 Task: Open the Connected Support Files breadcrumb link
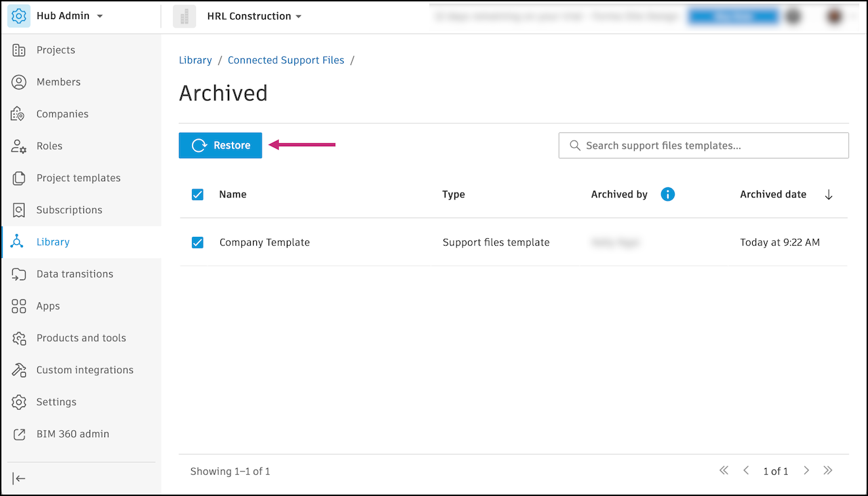click(285, 60)
